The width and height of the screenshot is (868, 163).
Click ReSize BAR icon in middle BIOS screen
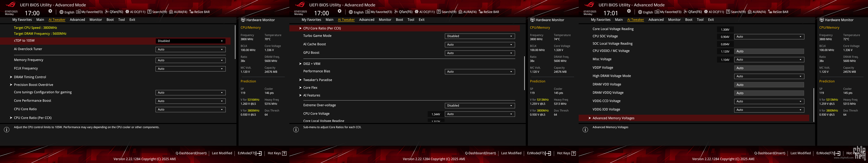click(x=481, y=12)
